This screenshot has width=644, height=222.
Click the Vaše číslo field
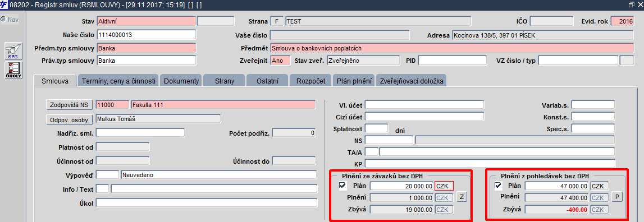tap(339, 35)
